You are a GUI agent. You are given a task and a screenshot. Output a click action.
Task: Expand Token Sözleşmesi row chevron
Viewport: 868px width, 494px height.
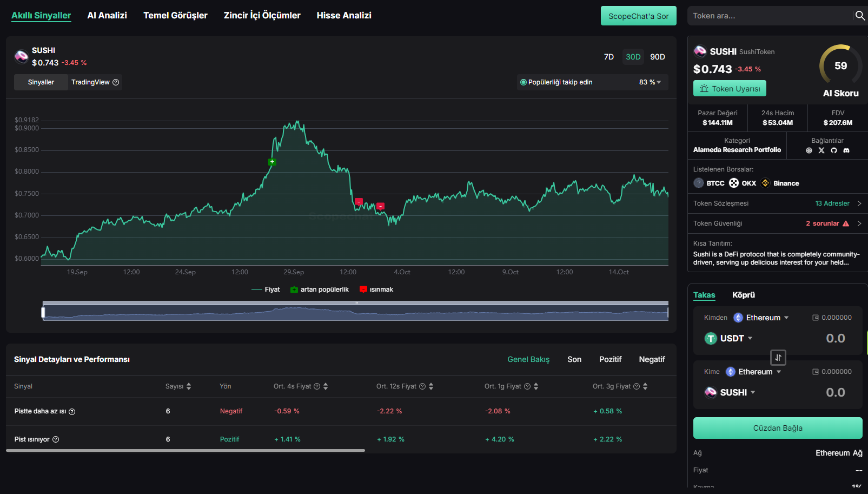(x=859, y=203)
